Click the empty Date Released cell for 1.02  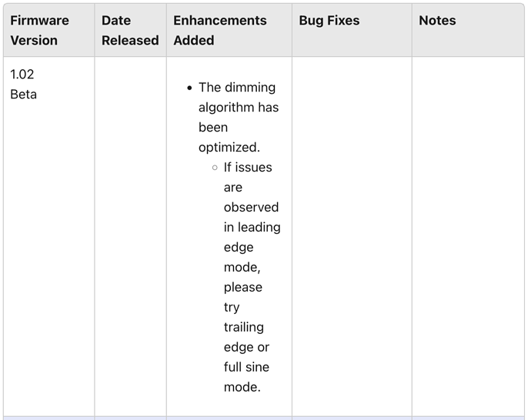pos(130,231)
